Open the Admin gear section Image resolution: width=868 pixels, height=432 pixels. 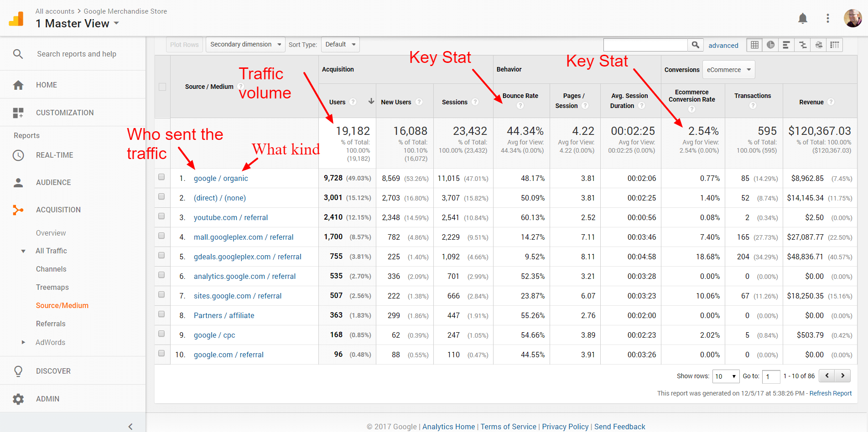click(18, 399)
